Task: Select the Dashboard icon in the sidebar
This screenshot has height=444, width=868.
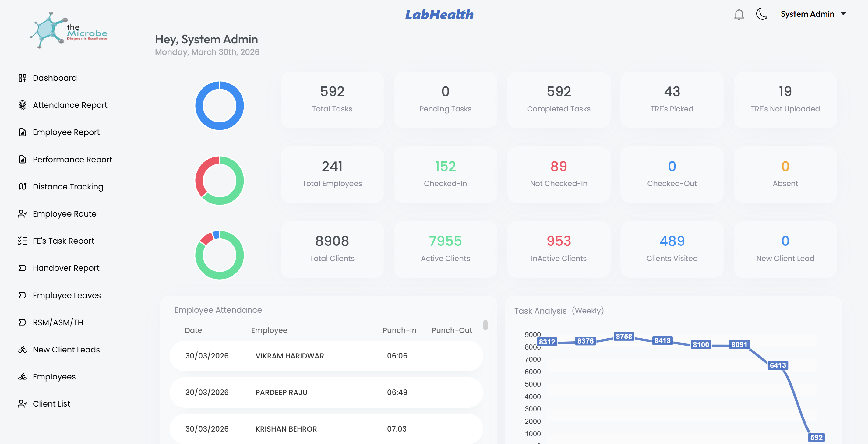Action: (x=22, y=77)
